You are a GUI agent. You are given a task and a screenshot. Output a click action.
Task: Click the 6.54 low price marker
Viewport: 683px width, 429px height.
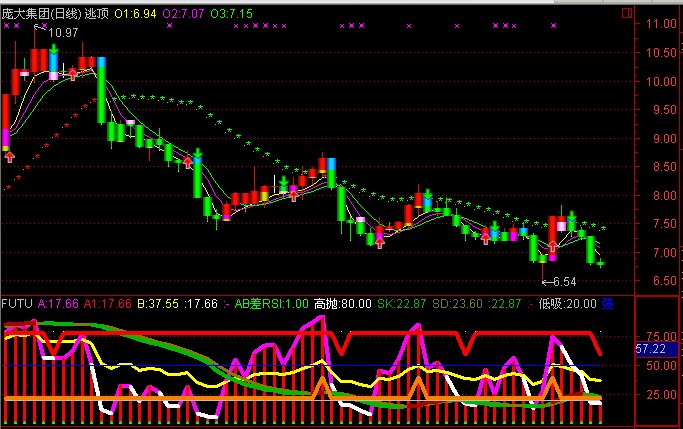coord(563,282)
